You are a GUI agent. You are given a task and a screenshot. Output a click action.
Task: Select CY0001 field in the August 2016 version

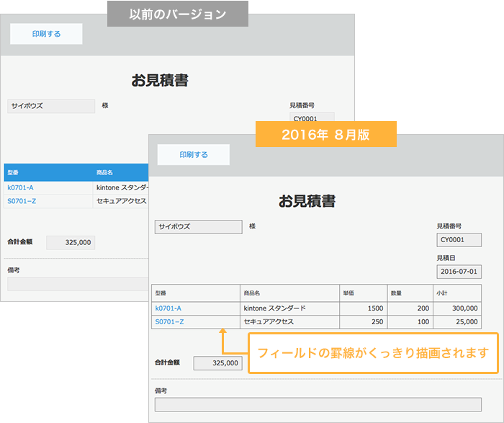(x=459, y=240)
